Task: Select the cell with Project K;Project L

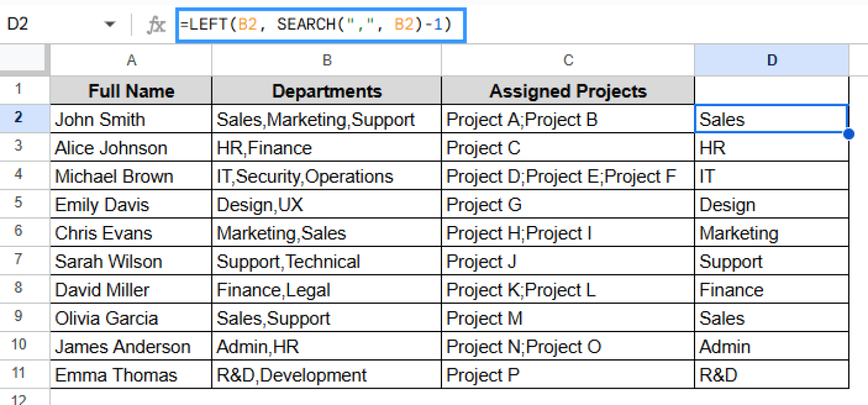Action: [x=568, y=289]
